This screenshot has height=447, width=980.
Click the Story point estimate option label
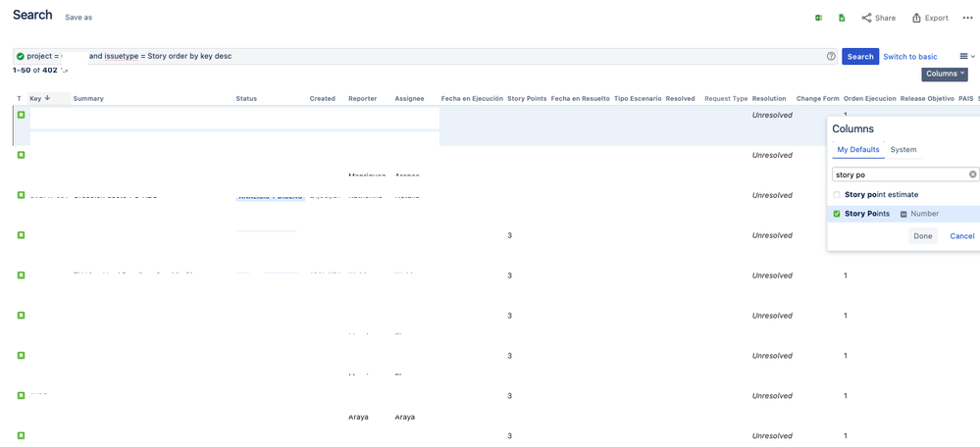(881, 195)
